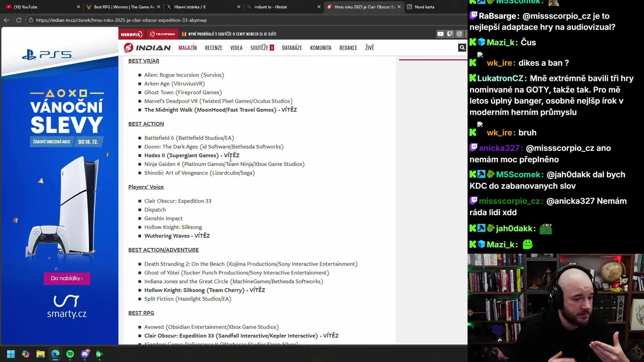Open Spotify from the taskbar
The height and width of the screenshot is (362, 644).
click(70, 354)
